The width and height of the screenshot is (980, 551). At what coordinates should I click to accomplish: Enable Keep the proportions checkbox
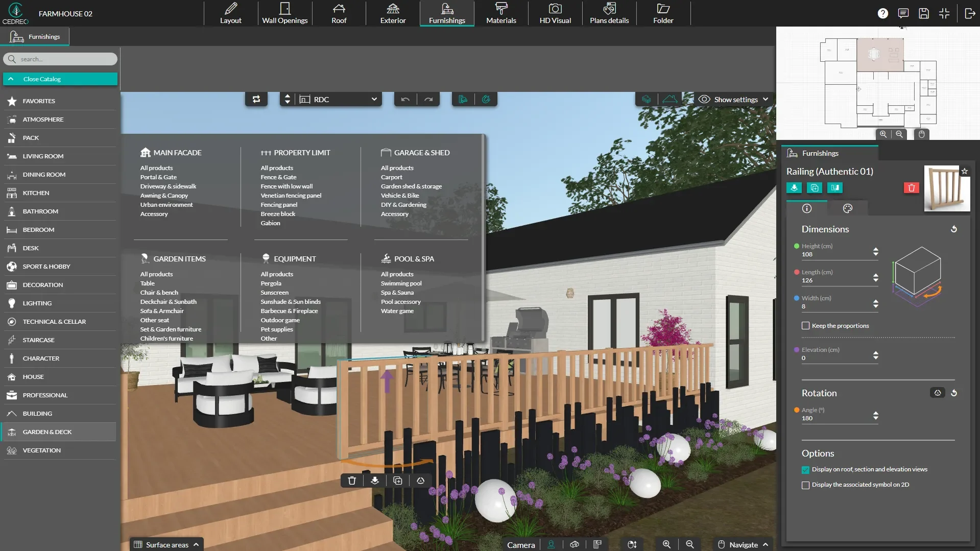coord(805,326)
